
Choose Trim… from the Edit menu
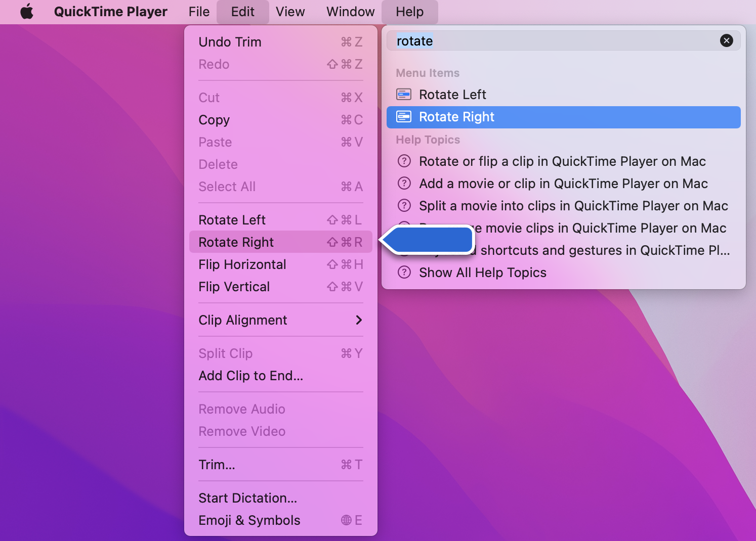[281, 465]
